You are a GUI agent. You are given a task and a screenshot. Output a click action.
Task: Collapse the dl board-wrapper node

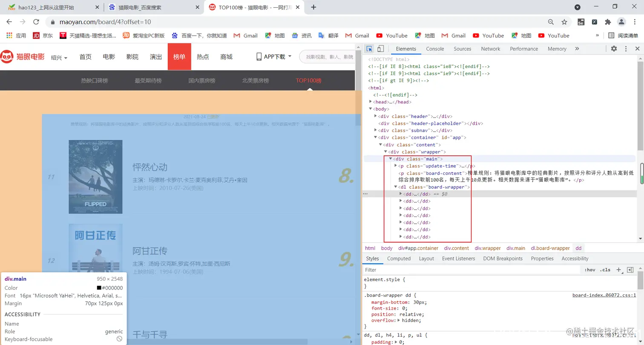[x=396, y=187]
